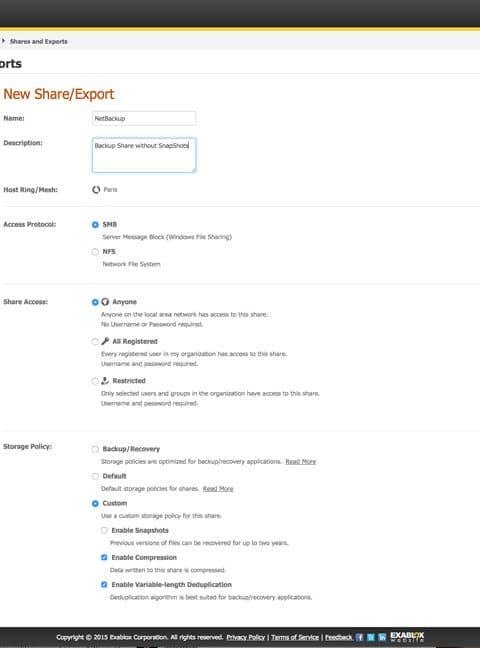Open Read More for Default policy
Viewport: 480px width, 648px height.
[x=218, y=489]
